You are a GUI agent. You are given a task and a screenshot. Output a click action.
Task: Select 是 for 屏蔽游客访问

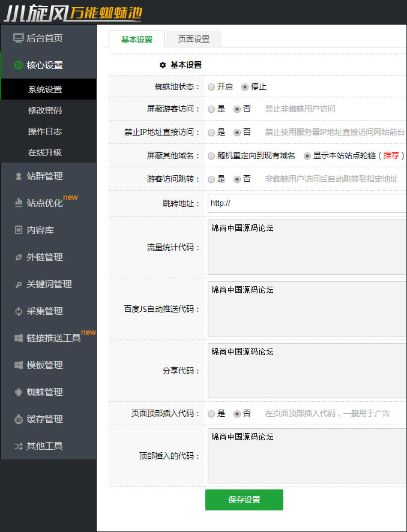[x=211, y=109]
